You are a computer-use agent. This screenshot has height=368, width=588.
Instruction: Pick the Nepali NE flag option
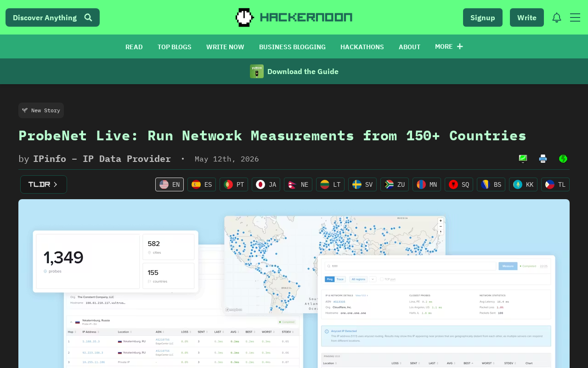(x=298, y=184)
